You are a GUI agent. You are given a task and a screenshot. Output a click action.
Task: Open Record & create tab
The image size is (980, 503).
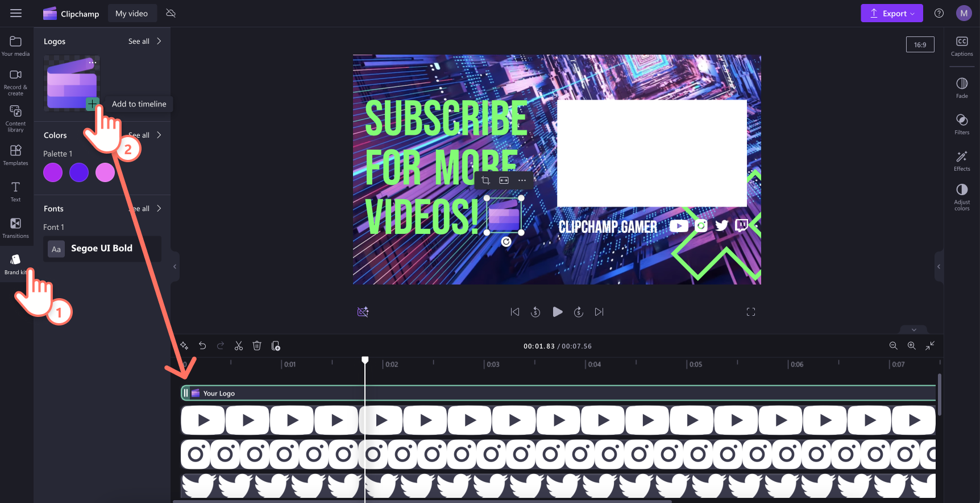(16, 83)
